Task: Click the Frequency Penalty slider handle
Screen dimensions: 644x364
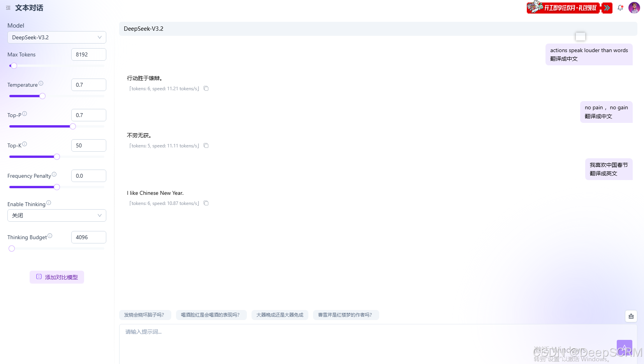Action: [x=57, y=187]
